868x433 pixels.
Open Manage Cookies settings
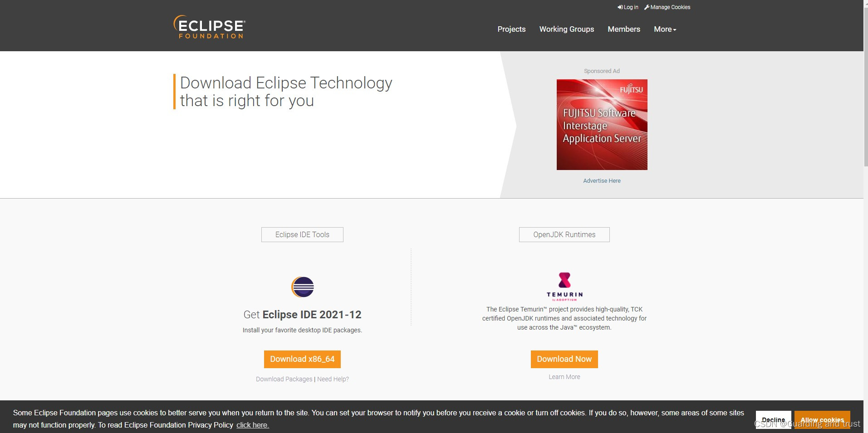667,7
